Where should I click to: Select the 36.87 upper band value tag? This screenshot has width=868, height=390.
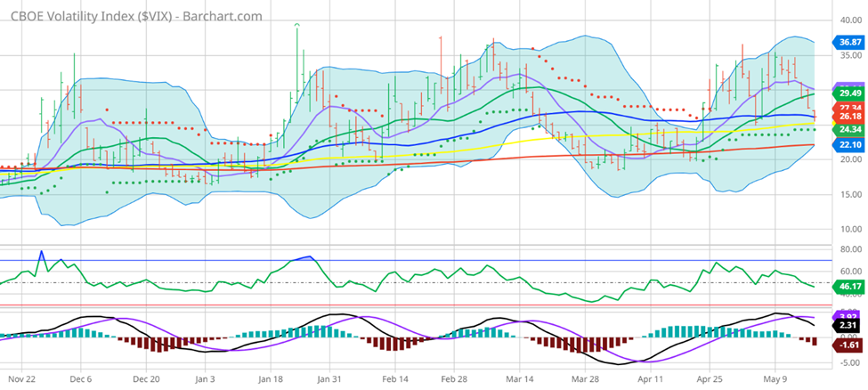click(847, 41)
